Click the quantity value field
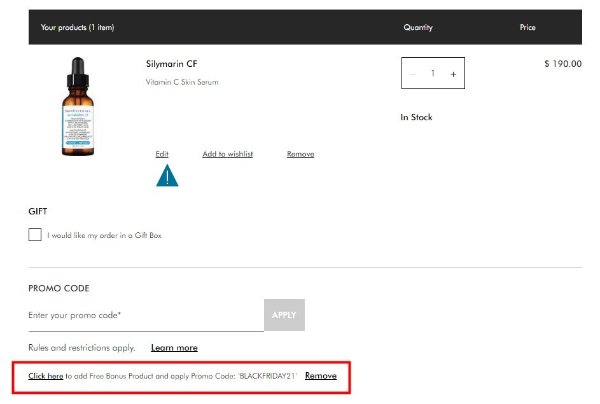The image size is (600, 404). point(433,74)
